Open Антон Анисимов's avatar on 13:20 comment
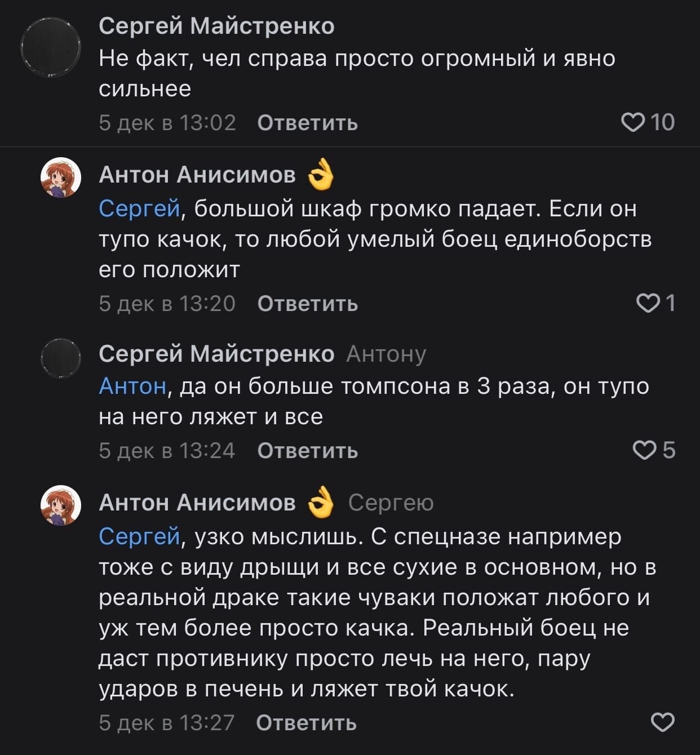The image size is (700, 755). (x=61, y=177)
